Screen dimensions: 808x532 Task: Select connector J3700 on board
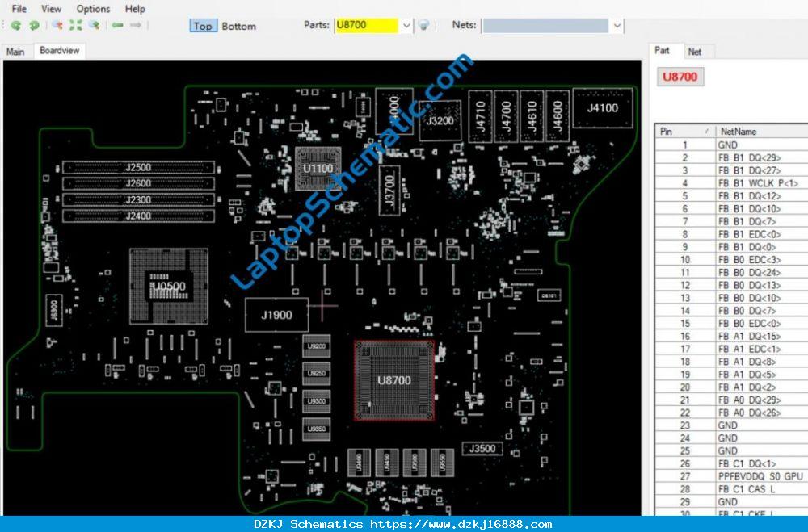pos(389,191)
